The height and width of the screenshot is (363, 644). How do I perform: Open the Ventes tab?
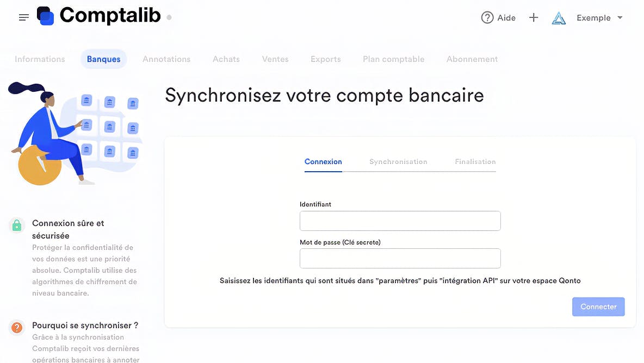[275, 59]
